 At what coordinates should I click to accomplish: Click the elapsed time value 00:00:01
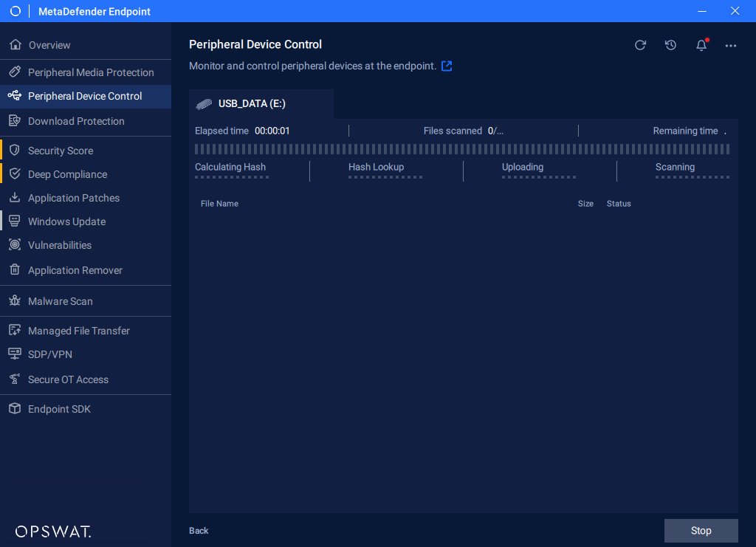tap(272, 131)
